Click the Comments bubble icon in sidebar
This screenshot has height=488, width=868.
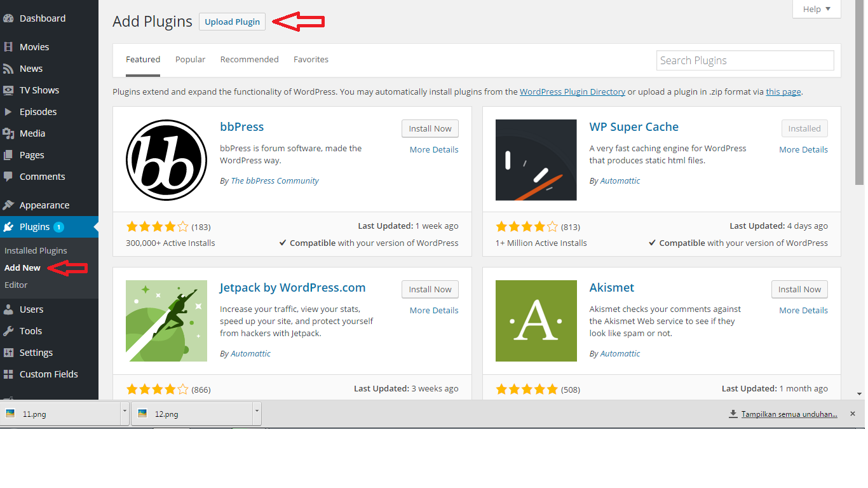tap(8, 177)
